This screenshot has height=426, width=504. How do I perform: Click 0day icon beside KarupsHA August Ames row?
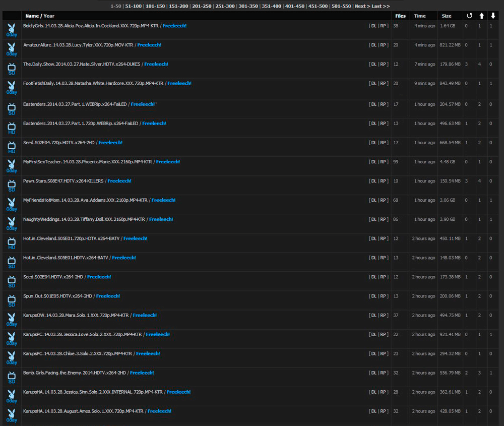click(x=12, y=416)
